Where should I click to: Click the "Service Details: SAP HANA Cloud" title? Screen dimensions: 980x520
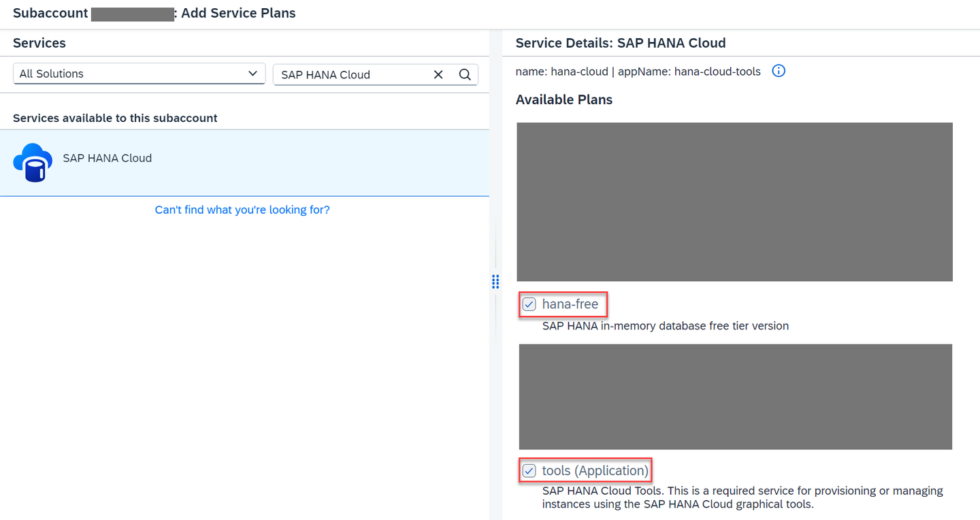click(x=621, y=43)
